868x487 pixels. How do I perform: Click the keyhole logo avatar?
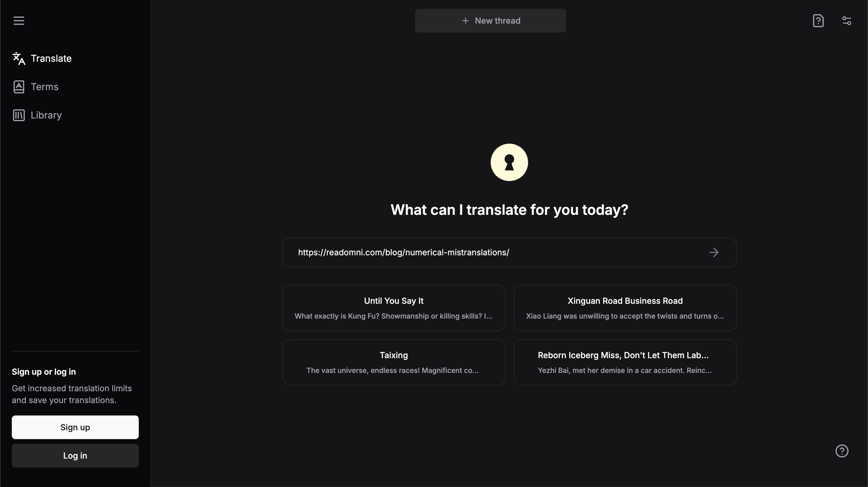click(509, 163)
